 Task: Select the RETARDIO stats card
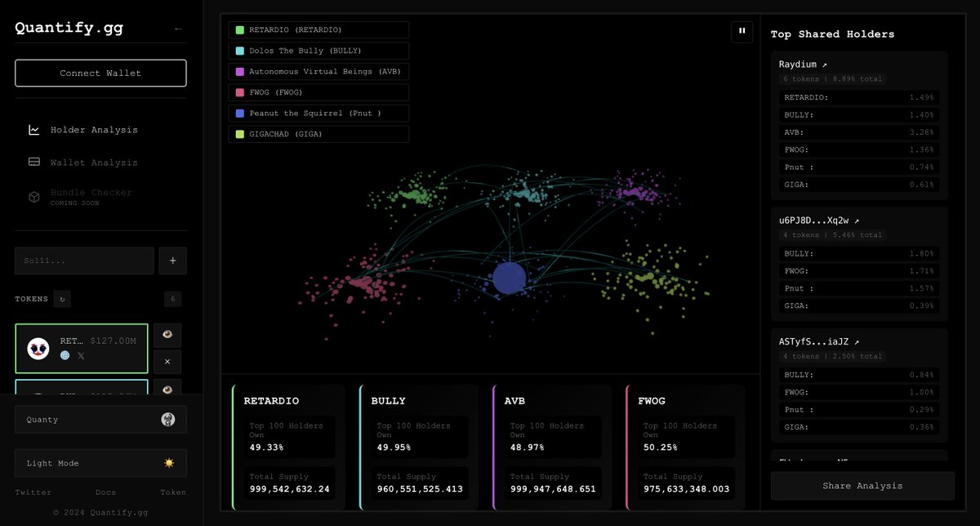click(290, 448)
